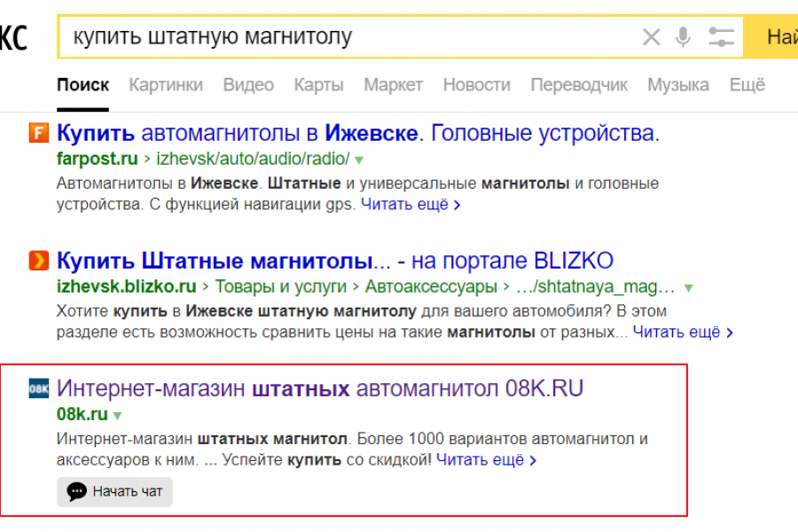This screenshot has width=798, height=532.
Task: Open the Карты tab
Action: tap(318, 85)
